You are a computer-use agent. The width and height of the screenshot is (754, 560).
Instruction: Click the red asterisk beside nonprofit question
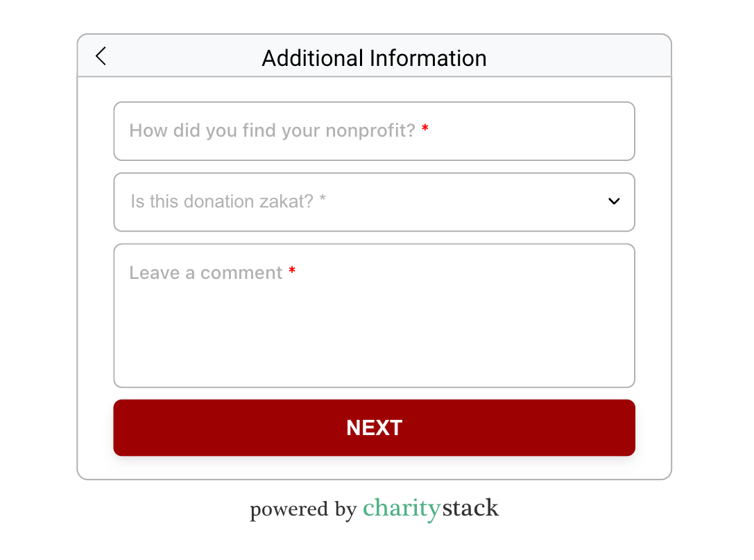coord(425,128)
